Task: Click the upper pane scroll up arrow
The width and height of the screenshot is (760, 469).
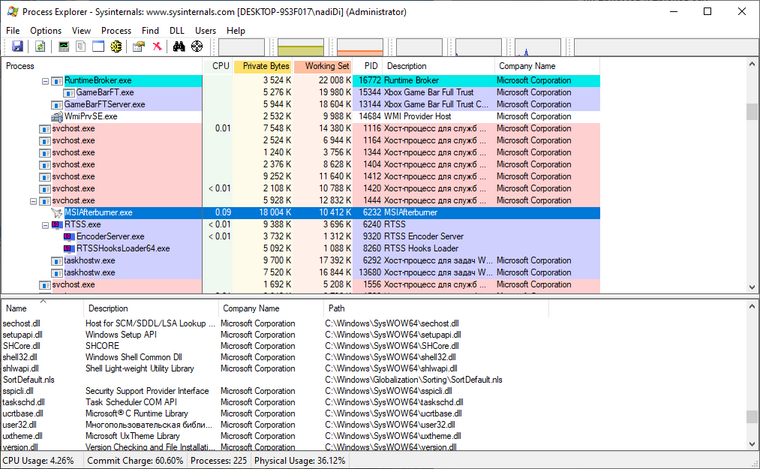Action: click(752, 64)
